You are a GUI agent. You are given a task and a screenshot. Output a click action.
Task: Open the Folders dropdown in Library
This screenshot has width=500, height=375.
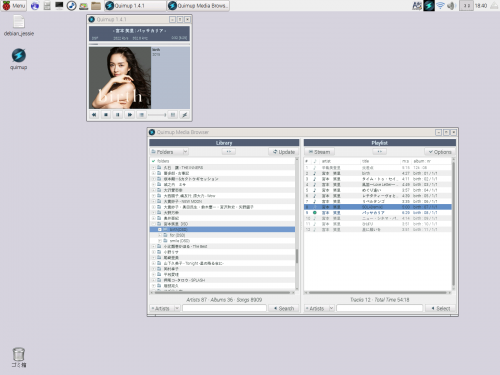(169, 152)
